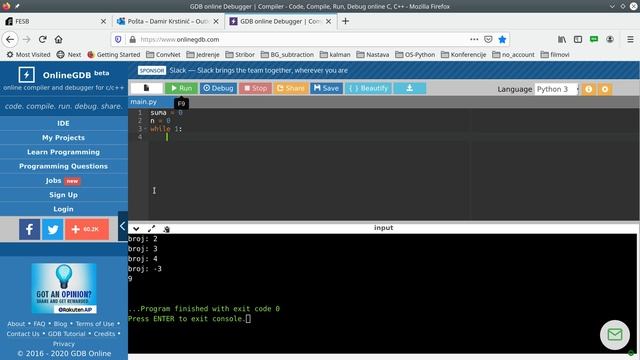Screen dimensions: 640x360
Task: Open a new browser tab
Action: pyautogui.click(x=345, y=21)
